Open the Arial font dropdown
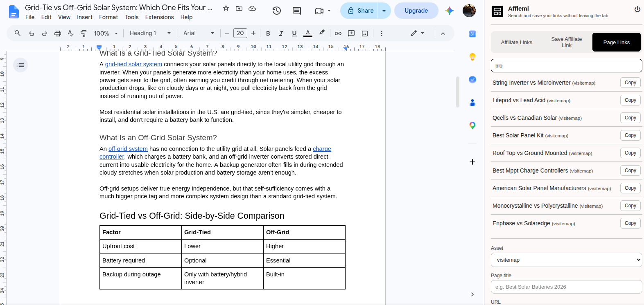Viewport: 644px width, 305px height. coord(199,33)
